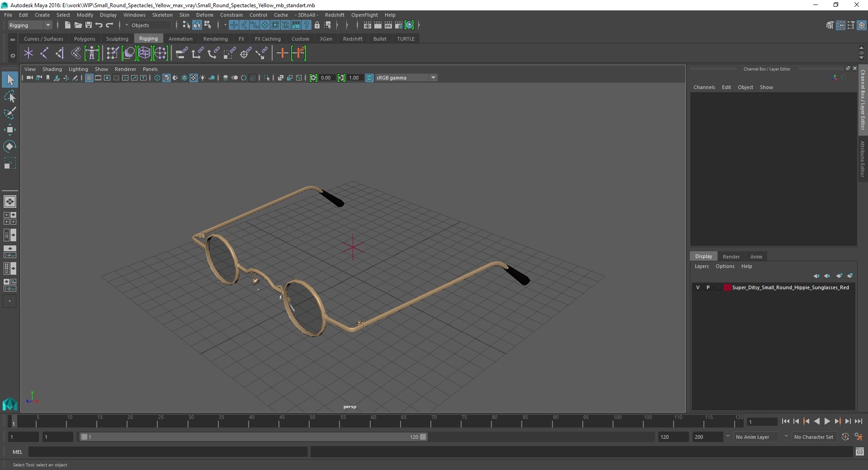Viewport: 868px width, 470px height.
Task: Open the sRGB gamma view transform dropdown
Action: (x=406, y=78)
